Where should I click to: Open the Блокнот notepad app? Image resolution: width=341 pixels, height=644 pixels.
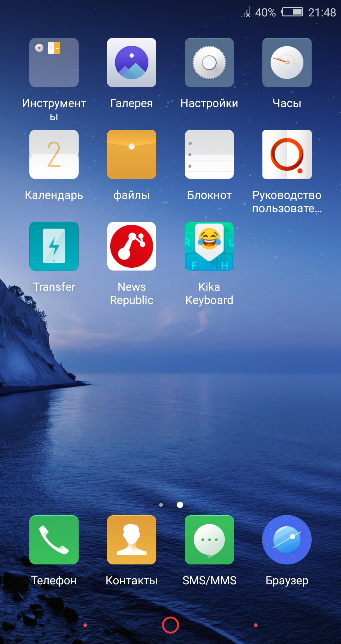(209, 154)
